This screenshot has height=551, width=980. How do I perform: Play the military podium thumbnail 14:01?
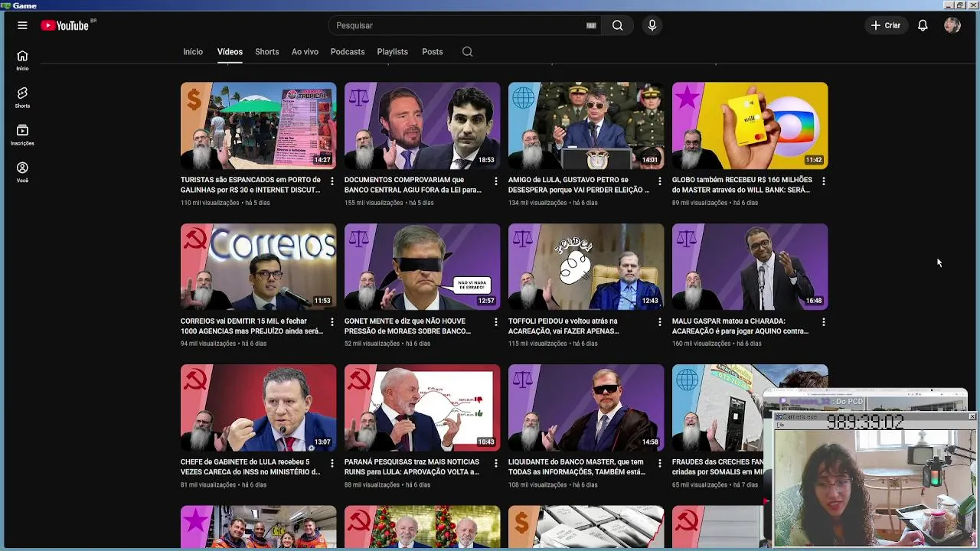(586, 126)
